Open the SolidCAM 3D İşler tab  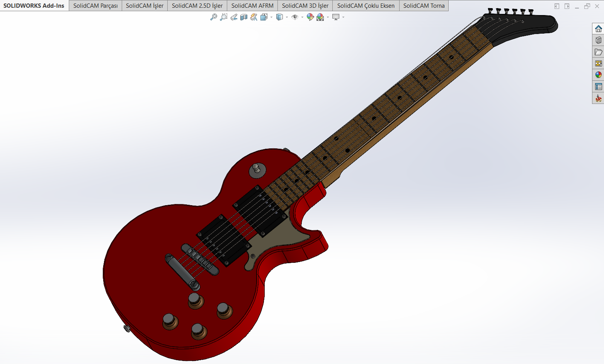tap(305, 5)
